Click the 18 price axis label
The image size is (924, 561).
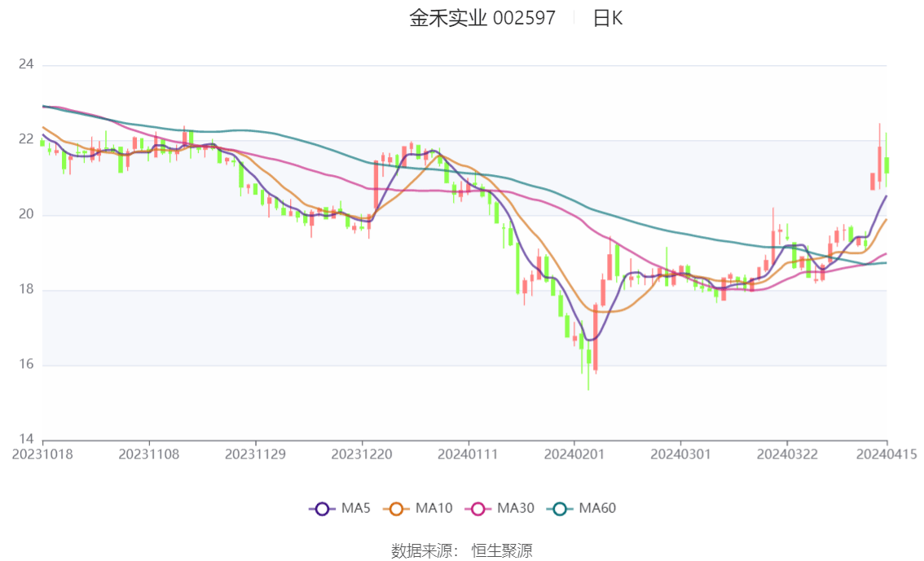26,290
